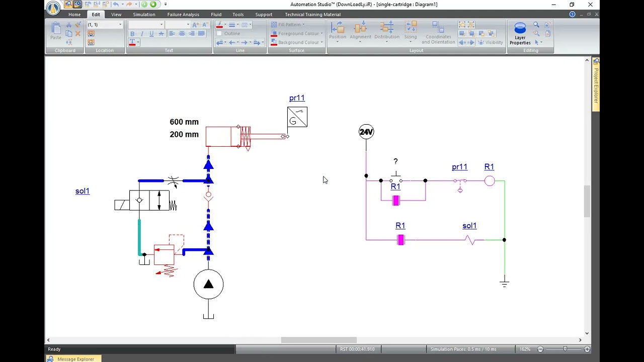Toggle the justify text alignment button
Viewport: 644px width, 362px height.
point(201,34)
